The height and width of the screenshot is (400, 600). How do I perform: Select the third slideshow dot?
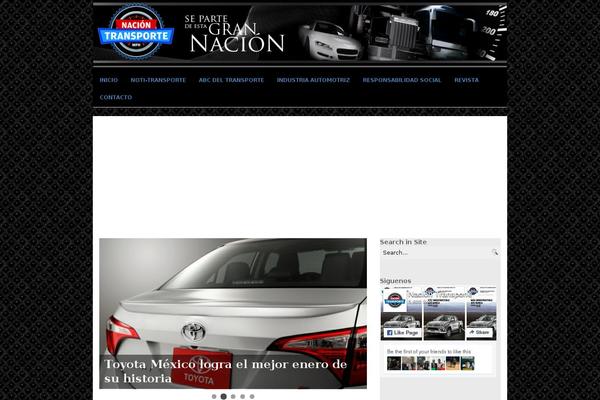[x=233, y=397]
